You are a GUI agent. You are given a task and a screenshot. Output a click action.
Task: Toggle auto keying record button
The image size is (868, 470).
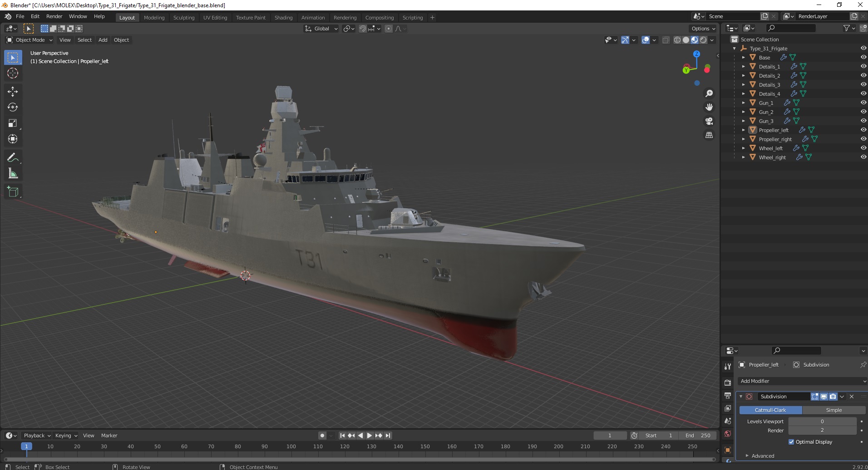[322, 436]
